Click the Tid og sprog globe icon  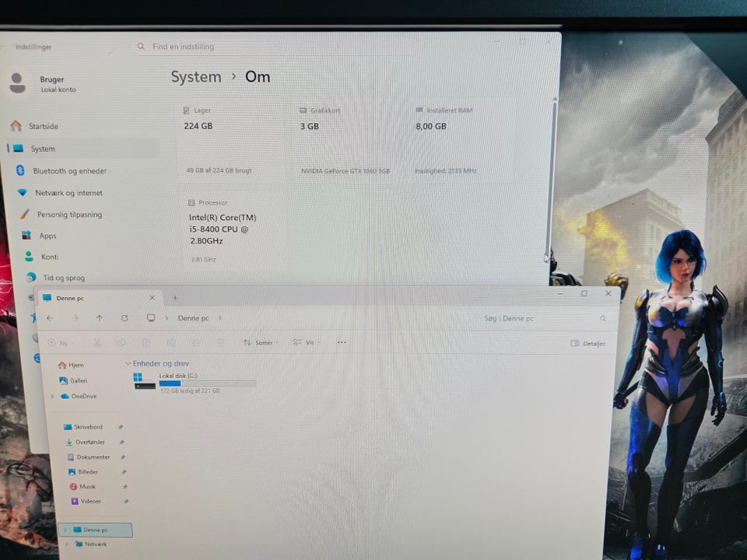pyautogui.click(x=31, y=277)
